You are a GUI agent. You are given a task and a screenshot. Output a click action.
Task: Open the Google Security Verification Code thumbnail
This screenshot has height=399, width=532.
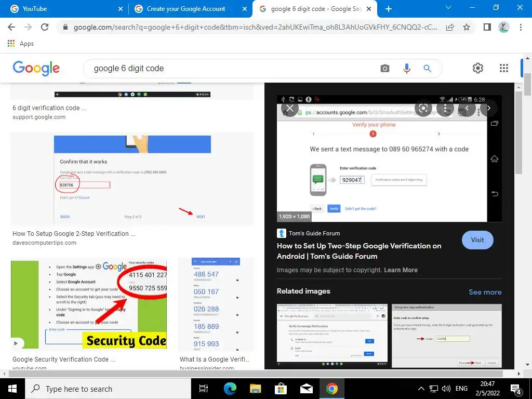[89, 303]
